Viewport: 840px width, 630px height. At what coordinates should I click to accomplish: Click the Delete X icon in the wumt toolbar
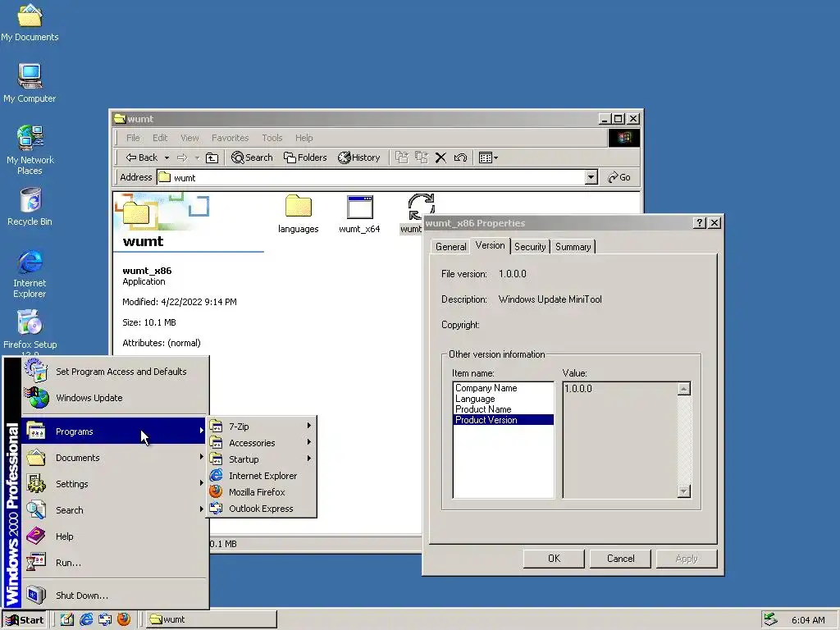pyautogui.click(x=441, y=157)
